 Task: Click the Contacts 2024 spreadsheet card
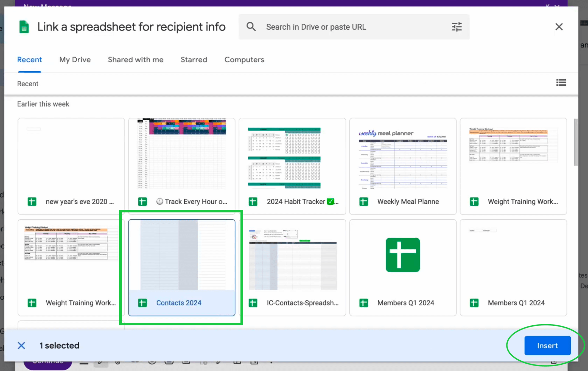pos(182,267)
